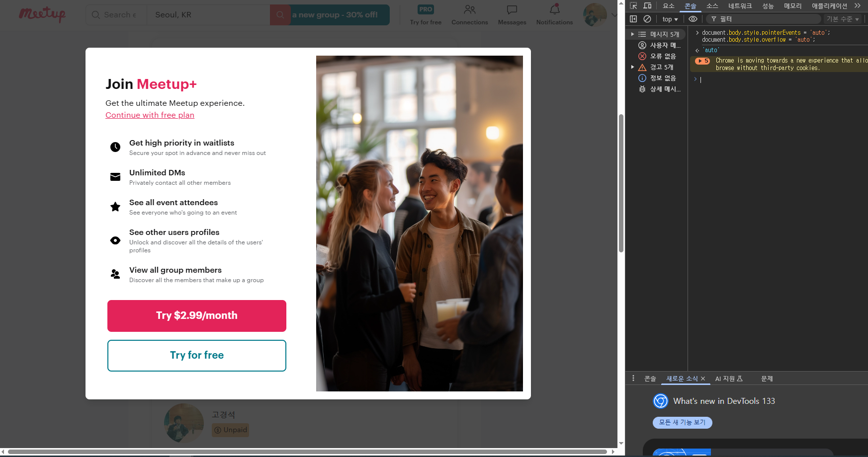The width and height of the screenshot is (868, 457).
Task: Expand the 메시지 5개 sidebar group
Action: click(x=632, y=34)
